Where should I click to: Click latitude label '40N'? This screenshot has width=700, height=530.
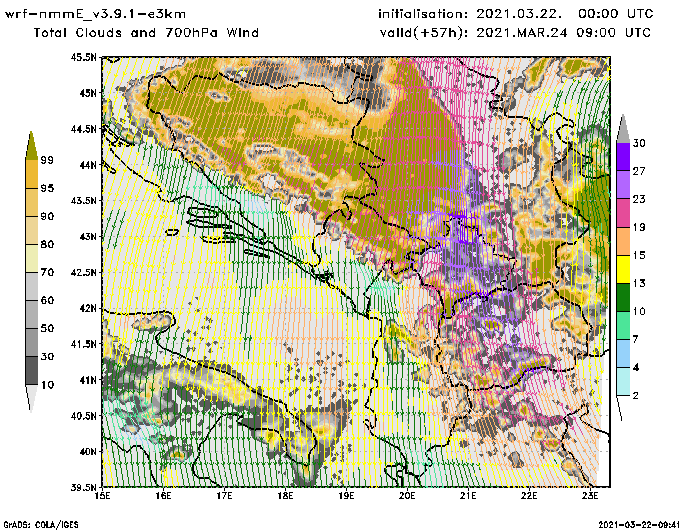88,452
